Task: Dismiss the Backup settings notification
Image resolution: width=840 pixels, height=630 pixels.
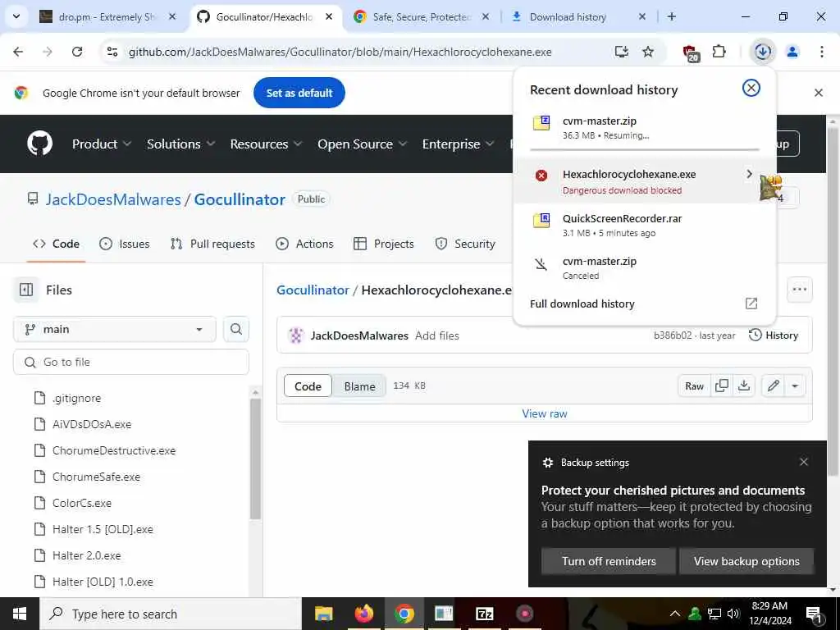Action: [x=804, y=462]
